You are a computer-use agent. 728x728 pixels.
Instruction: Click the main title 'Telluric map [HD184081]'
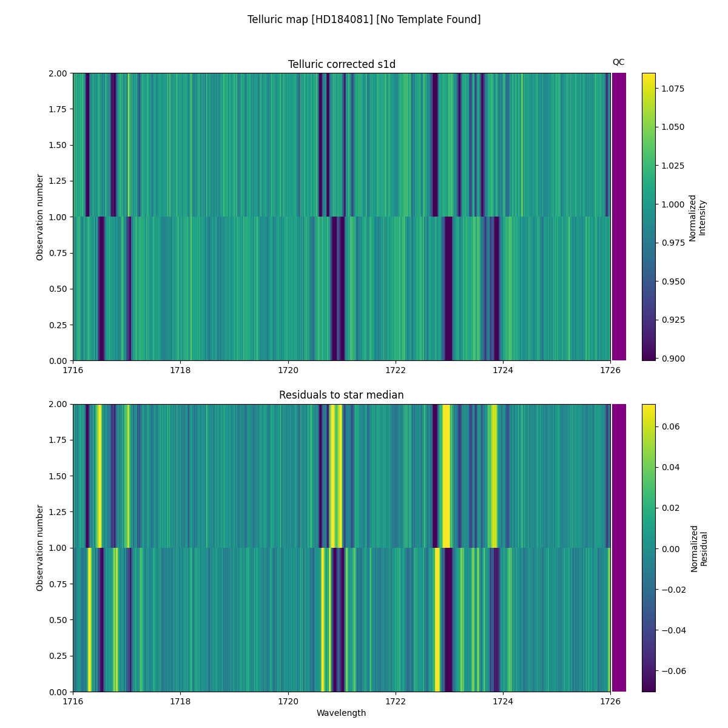click(x=363, y=19)
